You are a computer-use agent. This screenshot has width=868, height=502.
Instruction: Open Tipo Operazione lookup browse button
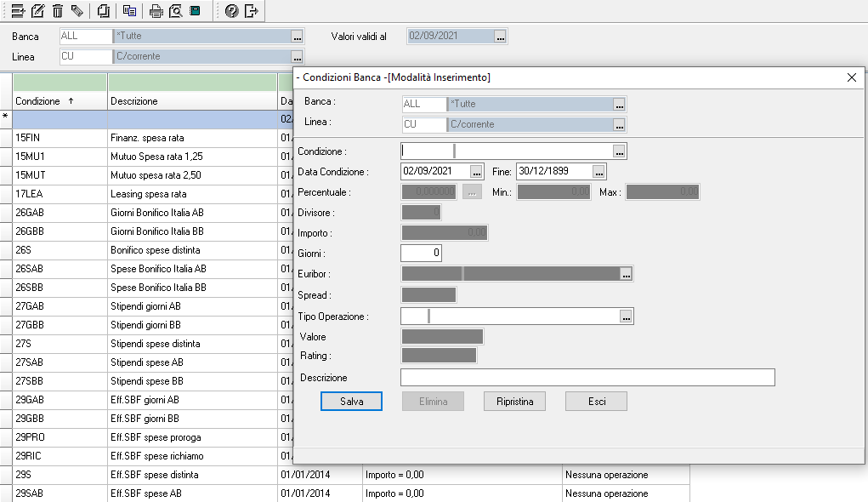[x=627, y=317]
